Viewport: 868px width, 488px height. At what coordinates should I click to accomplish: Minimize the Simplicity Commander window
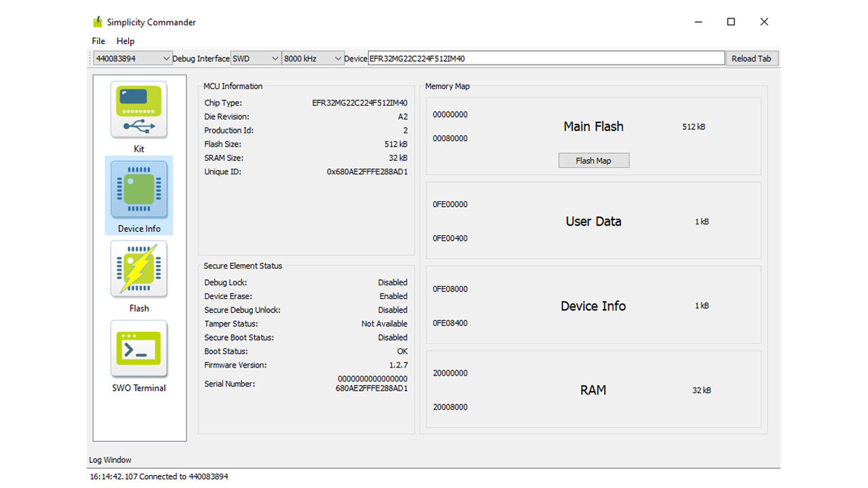click(x=698, y=22)
